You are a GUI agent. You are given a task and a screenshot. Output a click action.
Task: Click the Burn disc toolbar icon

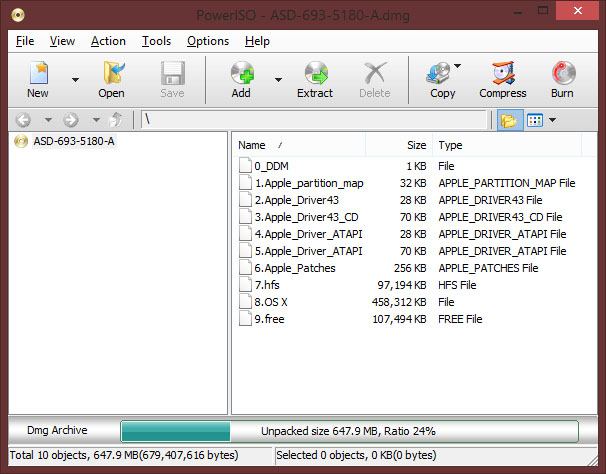point(563,73)
